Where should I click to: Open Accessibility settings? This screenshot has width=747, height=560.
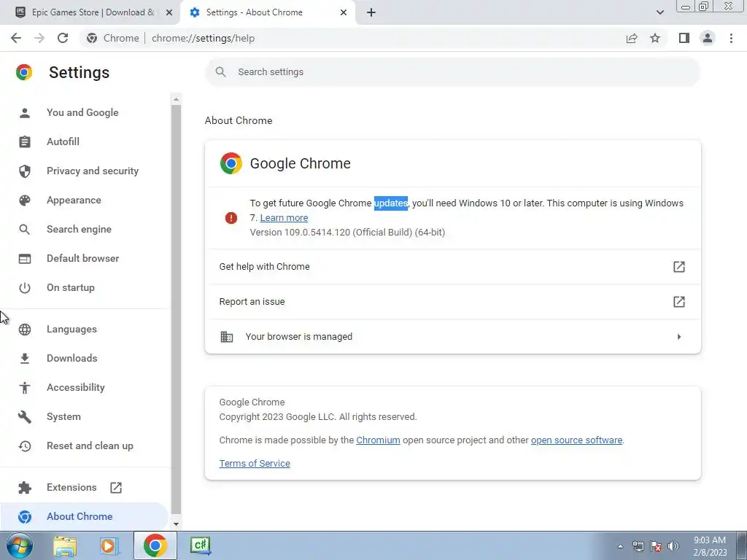pyautogui.click(x=76, y=387)
